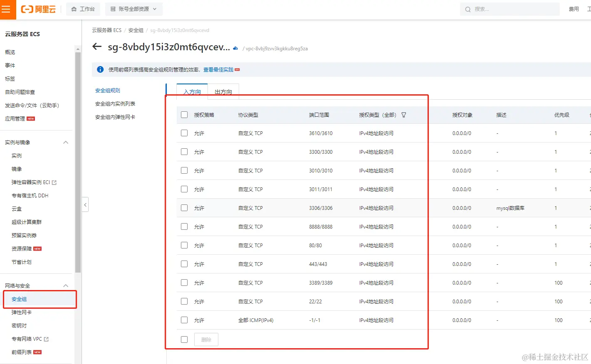Open 节省计划 in the sidebar

(x=22, y=262)
